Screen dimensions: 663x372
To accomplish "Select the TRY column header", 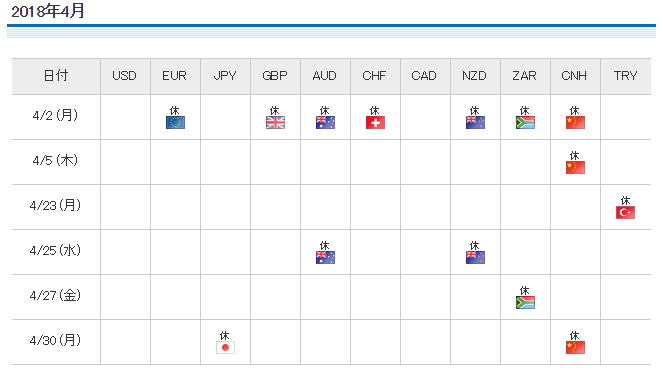I will pos(625,76).
